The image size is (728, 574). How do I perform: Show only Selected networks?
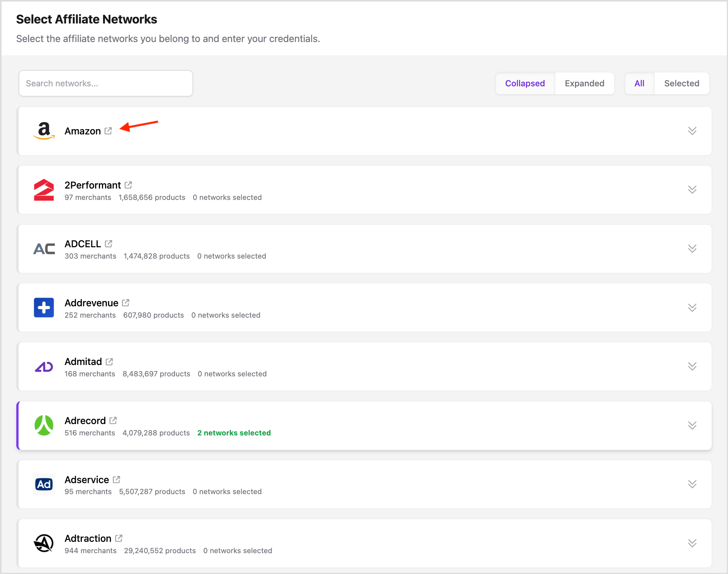pyautogui.click(x=681, y=83)
